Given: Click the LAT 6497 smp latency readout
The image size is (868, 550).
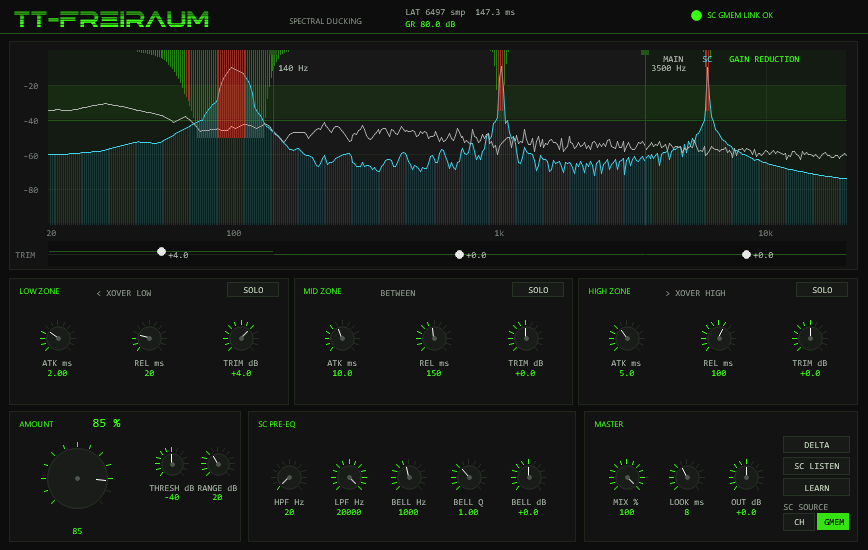Looking at the screenshot, I should pos(435,12).
